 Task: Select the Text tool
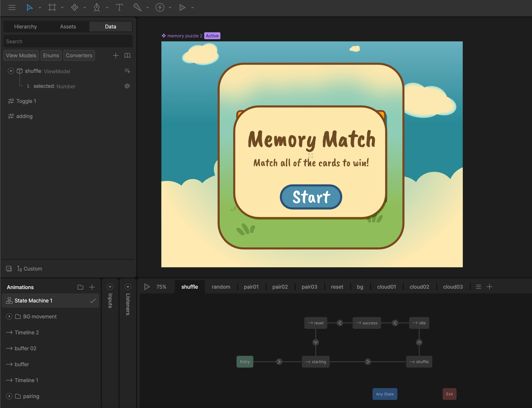(119, 8)
